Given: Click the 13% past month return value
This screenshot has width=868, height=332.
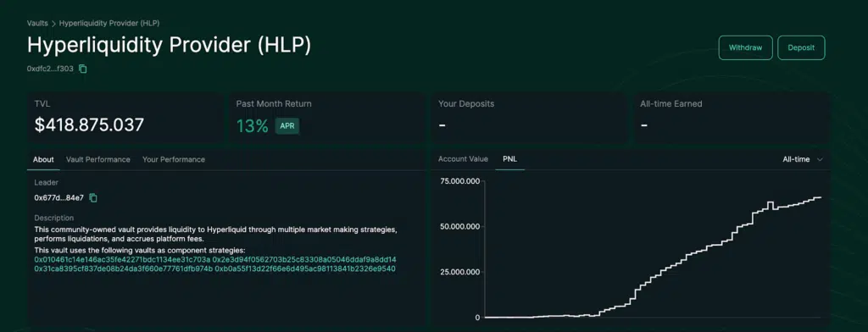Looking at the screenshot, I should coord(253,125).
